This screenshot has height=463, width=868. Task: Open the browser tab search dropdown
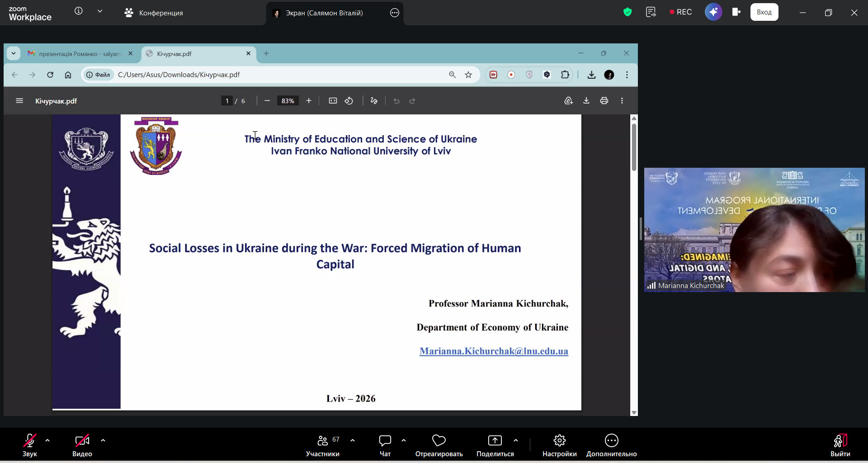[14, 53]
